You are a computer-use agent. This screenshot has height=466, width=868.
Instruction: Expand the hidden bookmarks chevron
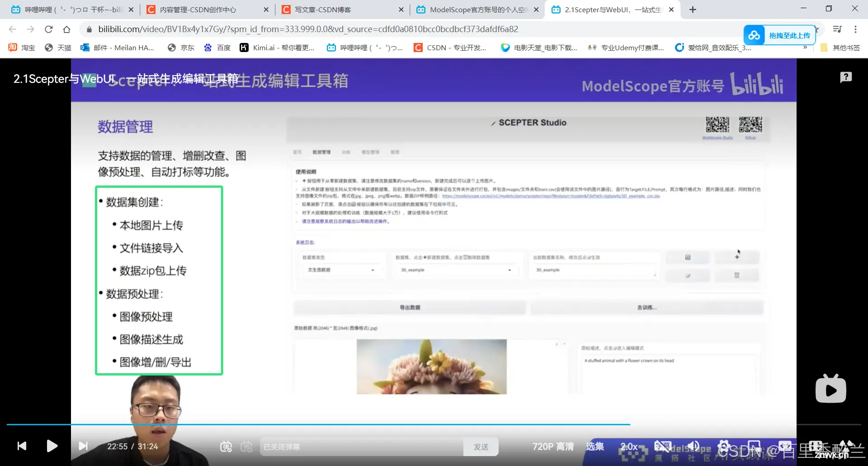tap(805, 48)
